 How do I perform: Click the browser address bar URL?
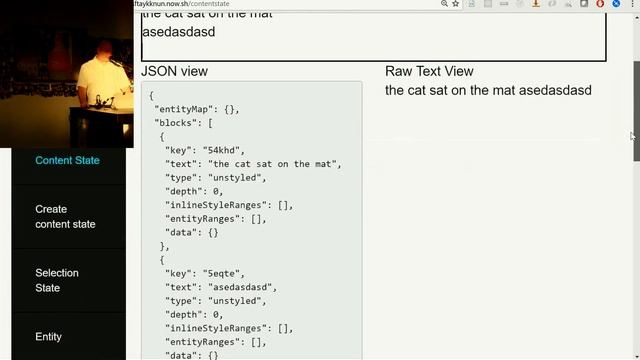[182, 4]
